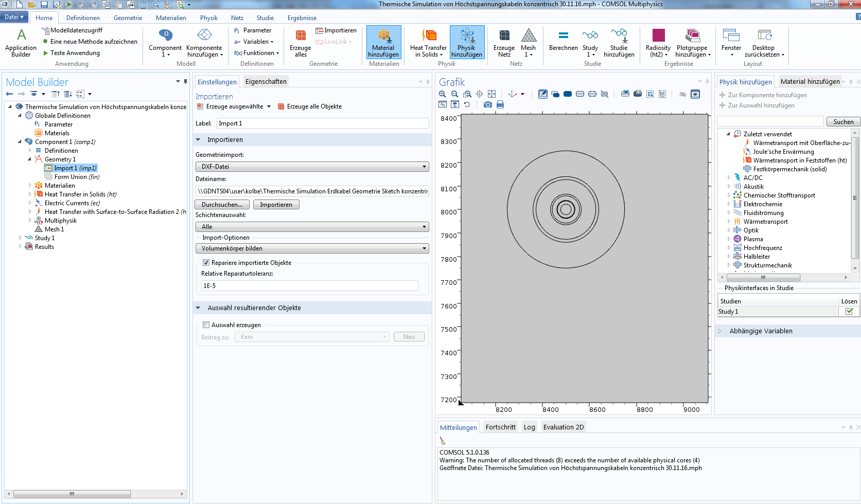Image resolution: width=861 pixels, height=504 pixels.
Task: Toggle the geometry sketch selection icon in Grafik toolbar
Action: pyautogui.click(x=543, y=94)
